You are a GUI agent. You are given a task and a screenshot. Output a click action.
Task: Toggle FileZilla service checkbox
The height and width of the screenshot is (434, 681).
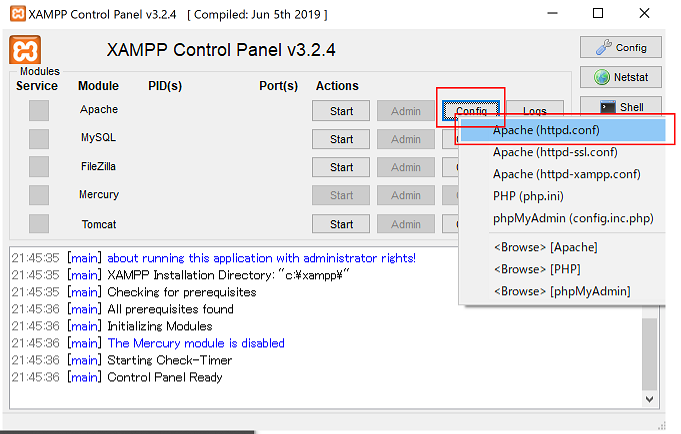click(x=39, y=167)
